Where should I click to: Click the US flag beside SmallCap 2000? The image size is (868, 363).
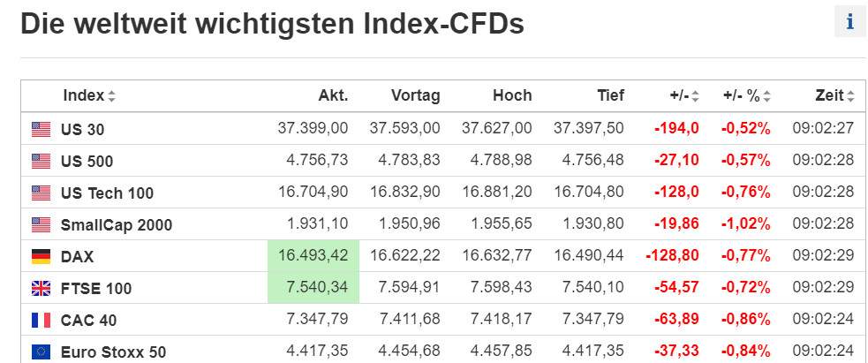(x=41, y=224)
